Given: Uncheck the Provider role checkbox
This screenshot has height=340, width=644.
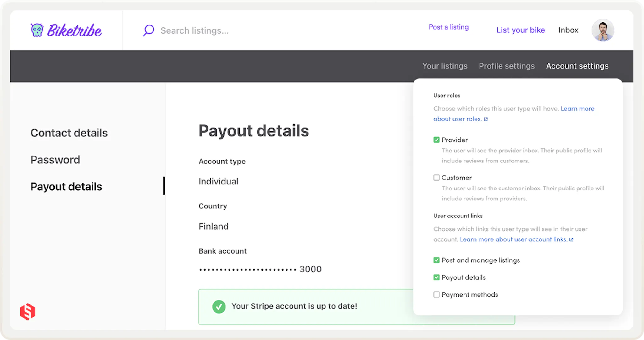Looking at the screenshot, I should click(x=436, y=140).
